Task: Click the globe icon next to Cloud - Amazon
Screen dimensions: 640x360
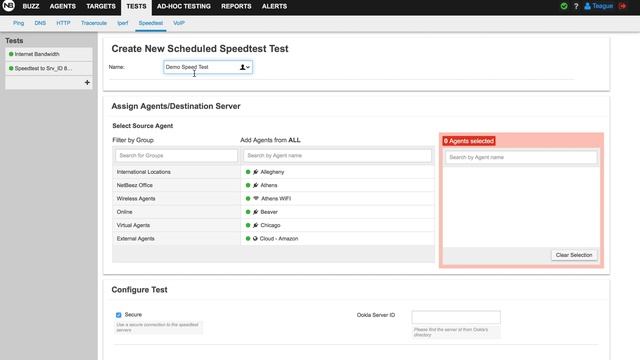Action: [x=255, y=238]
